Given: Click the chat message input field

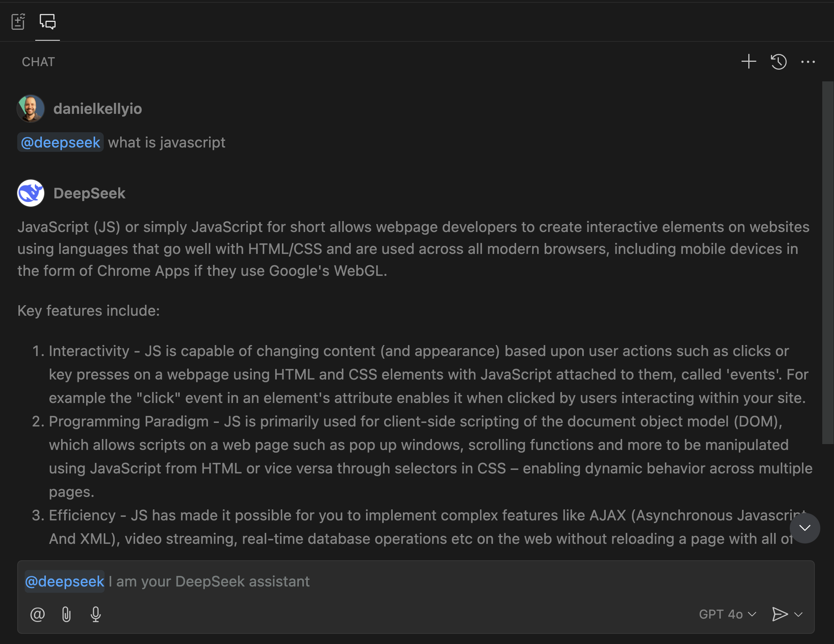Looking at the screenshot, I should coord(470,581).
